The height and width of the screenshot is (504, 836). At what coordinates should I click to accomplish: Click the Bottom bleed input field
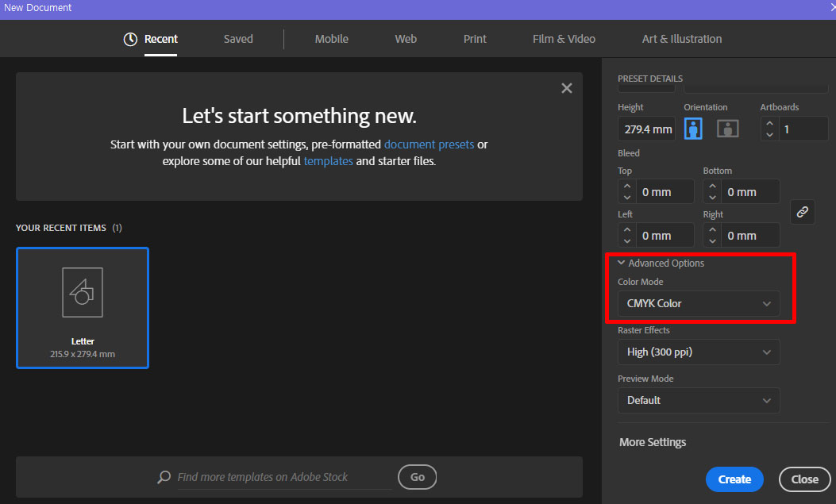pyautogui.click(x=749, y=192)
